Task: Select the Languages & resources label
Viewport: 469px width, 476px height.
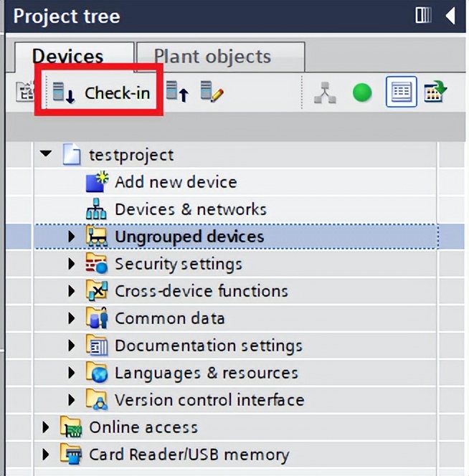Action: tap(207, 373)
